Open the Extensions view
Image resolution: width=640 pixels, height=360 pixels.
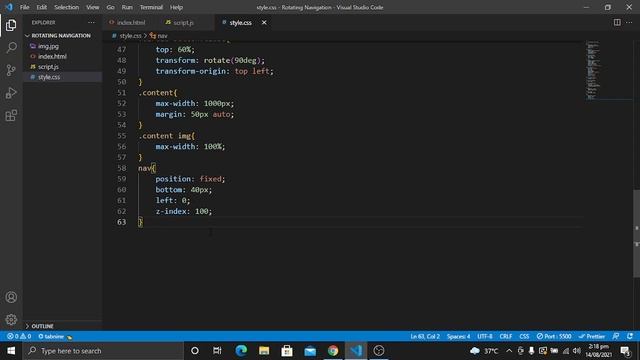tap(11, 116)
